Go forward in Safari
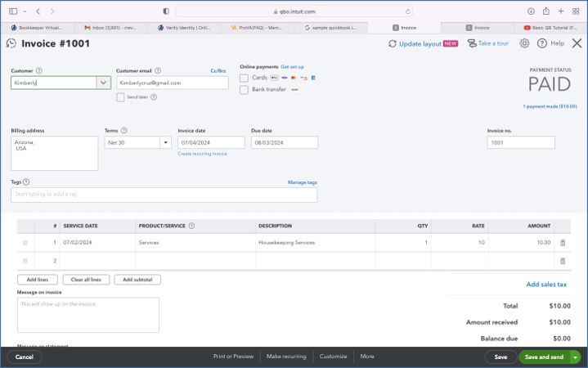The image size is (588, 368). coord(52,11)
